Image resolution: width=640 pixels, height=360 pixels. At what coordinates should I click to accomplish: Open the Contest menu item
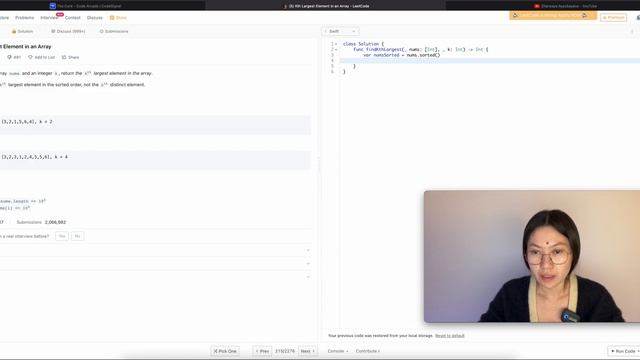point(73,18)
